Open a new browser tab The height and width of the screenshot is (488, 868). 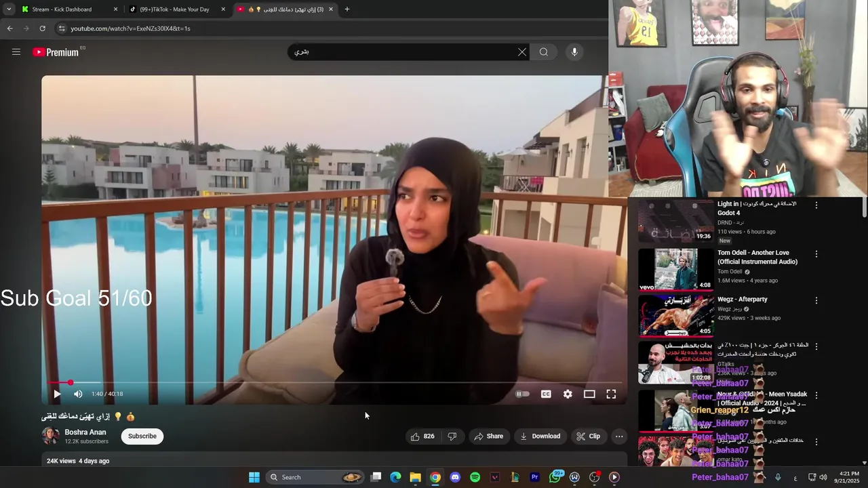point(347,9)
